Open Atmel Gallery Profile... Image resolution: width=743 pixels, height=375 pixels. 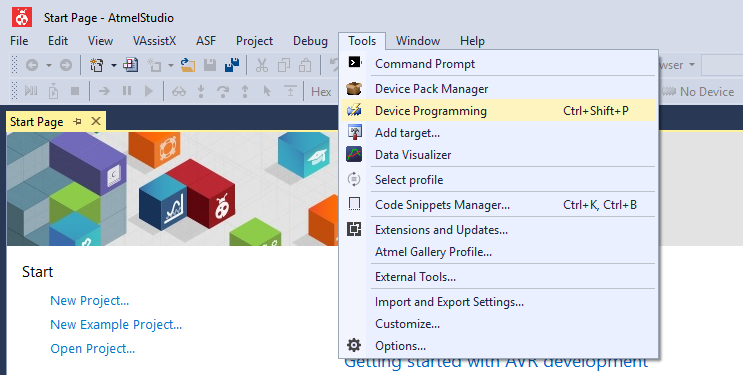tap(498, 252)
